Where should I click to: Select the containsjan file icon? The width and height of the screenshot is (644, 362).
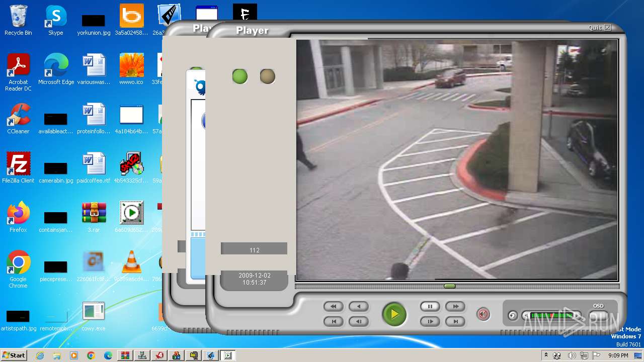[56, 221]
